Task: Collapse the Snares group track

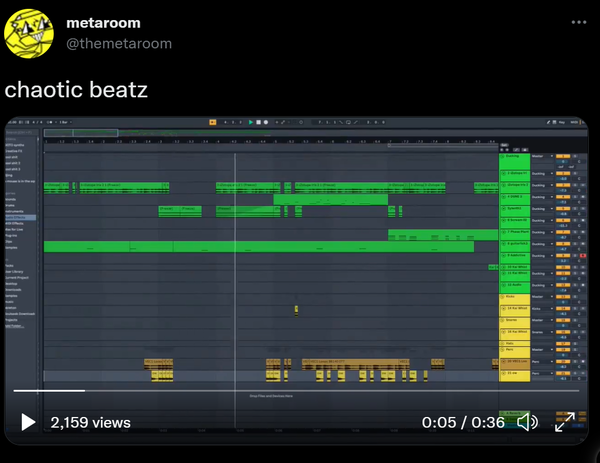Action: pyautogui.click(x=503, y=320)
